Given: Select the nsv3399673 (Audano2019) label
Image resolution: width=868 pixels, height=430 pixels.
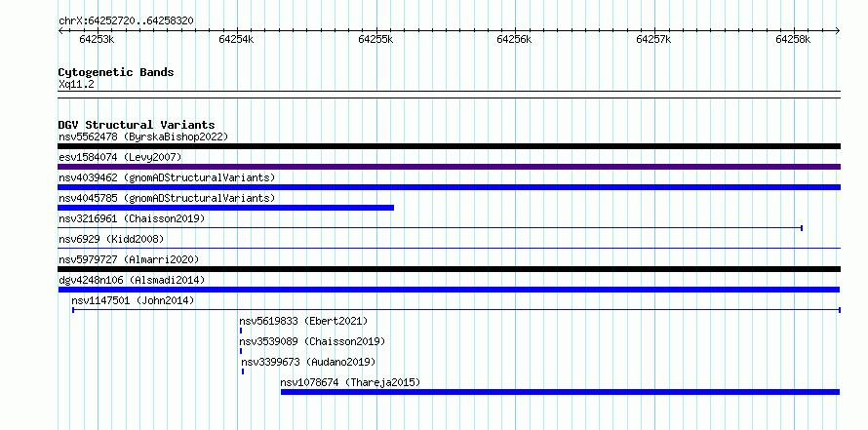Looking at the screenshot, I should 308,362.
